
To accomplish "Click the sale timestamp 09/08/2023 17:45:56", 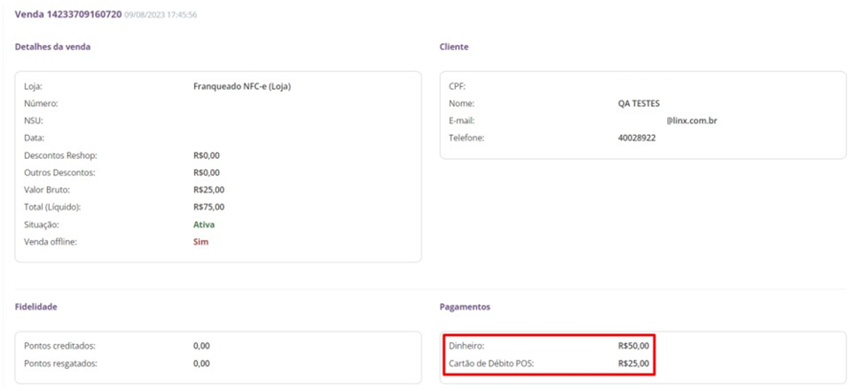I will pyautogui.click(x=161, y=15).
